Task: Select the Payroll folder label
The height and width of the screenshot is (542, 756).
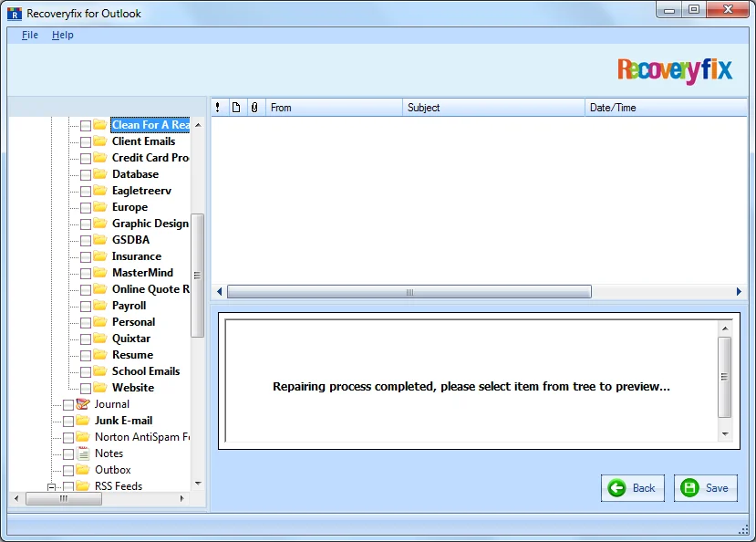Action: click(129, 306)
